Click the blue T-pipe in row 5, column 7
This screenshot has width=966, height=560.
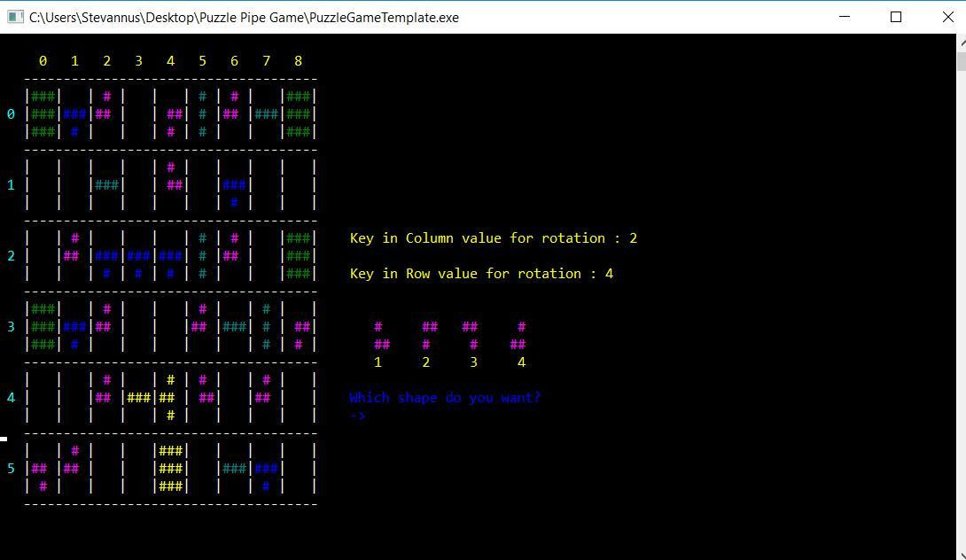click(266, 476)
